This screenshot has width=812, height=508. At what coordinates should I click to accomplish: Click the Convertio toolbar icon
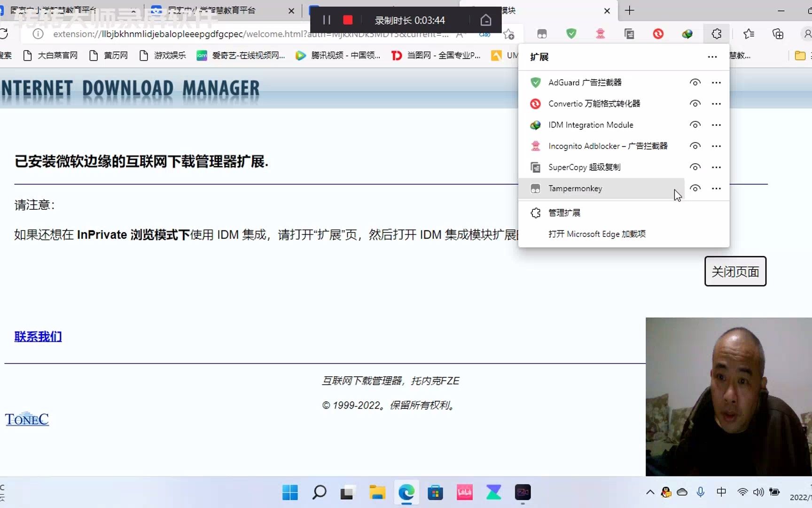click(658, 34)
